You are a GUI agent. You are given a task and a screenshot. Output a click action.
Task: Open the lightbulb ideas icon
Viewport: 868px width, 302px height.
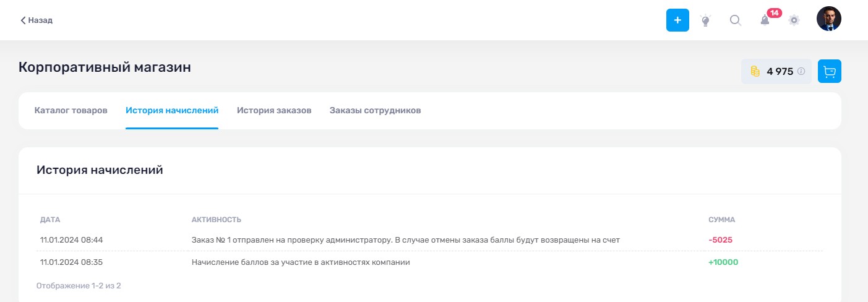tap(705, 20)
